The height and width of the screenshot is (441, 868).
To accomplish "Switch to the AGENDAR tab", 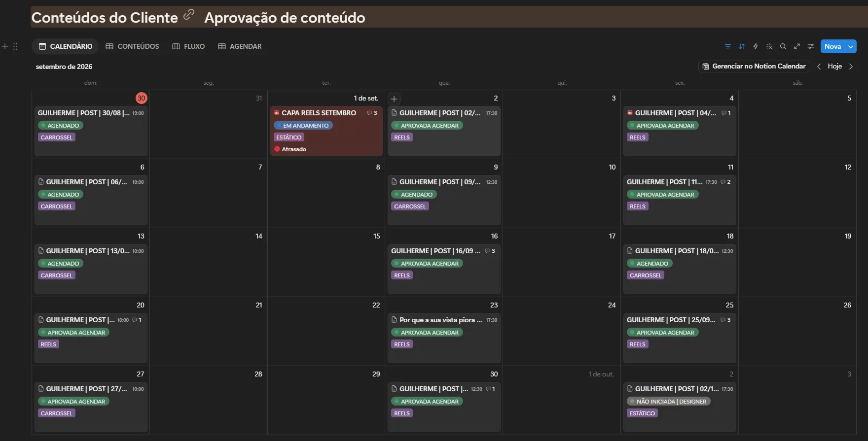I will point(240,46).
